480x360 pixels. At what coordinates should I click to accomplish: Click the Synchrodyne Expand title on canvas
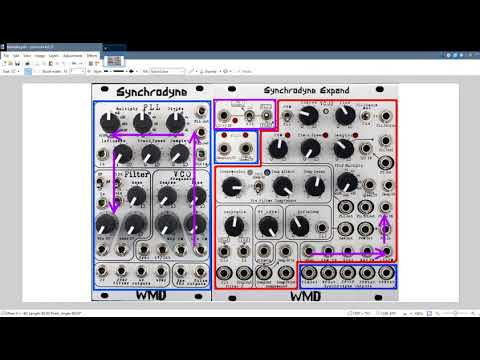pyautogui.click(x=307, y=90)
